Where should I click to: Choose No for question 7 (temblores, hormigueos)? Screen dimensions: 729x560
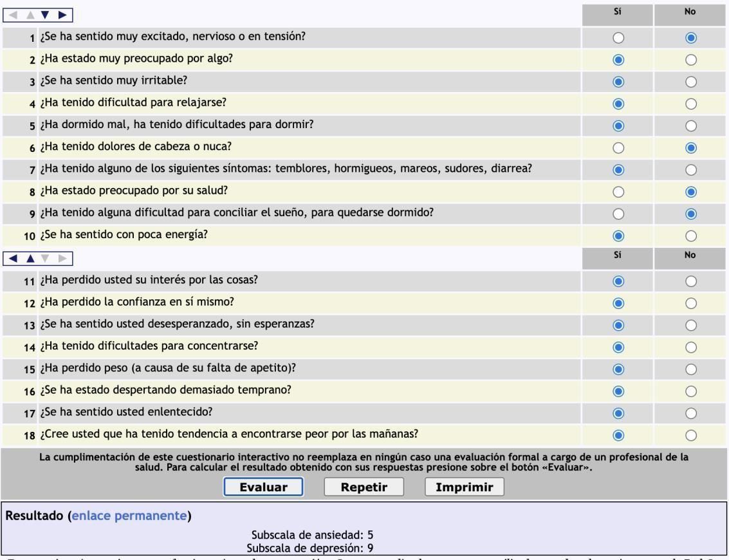(691, 170)
